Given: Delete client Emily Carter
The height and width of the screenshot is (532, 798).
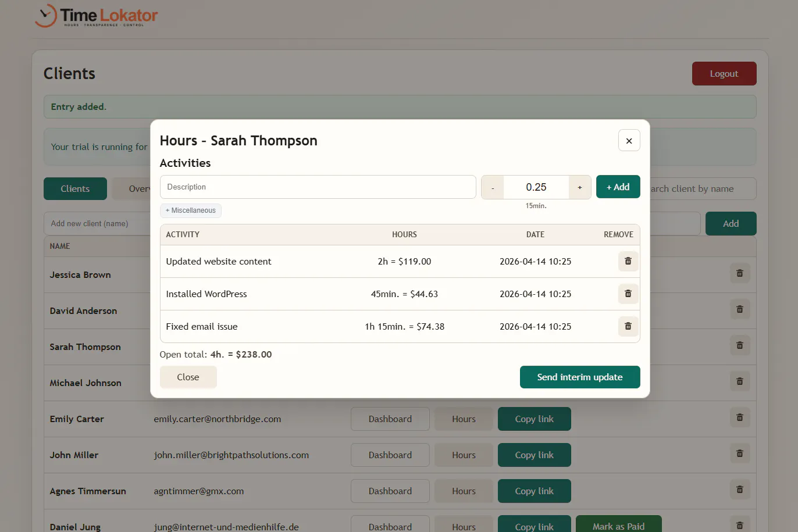Looking at the screenshot, I should [x=740, y=417].
